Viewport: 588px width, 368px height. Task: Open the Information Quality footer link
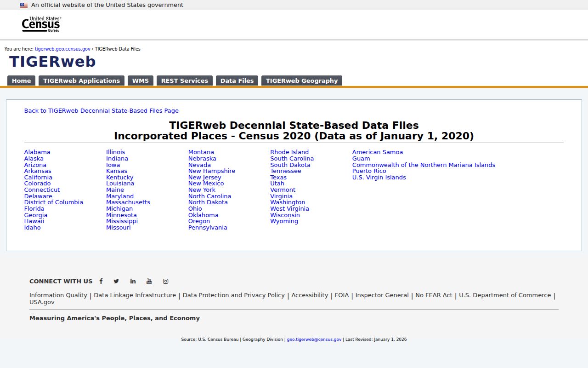pos(58,295)
